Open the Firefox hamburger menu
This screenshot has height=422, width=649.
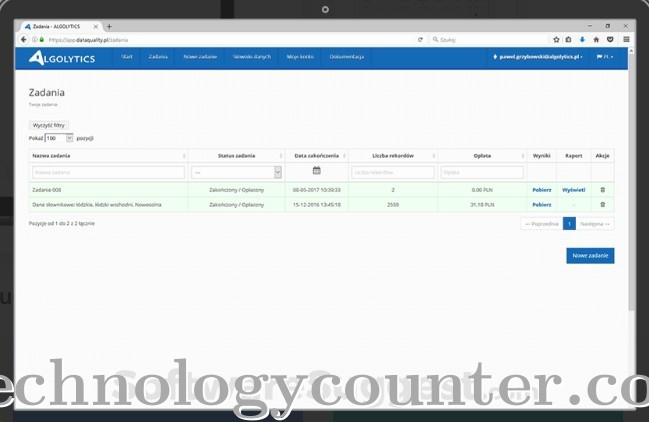click(x=626, y=39)
